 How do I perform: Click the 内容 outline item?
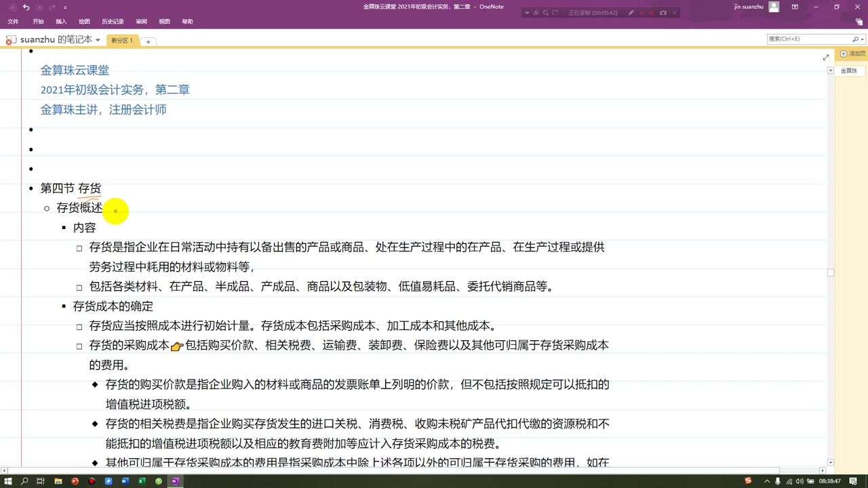pyautogui.click(x=84, y=228)
